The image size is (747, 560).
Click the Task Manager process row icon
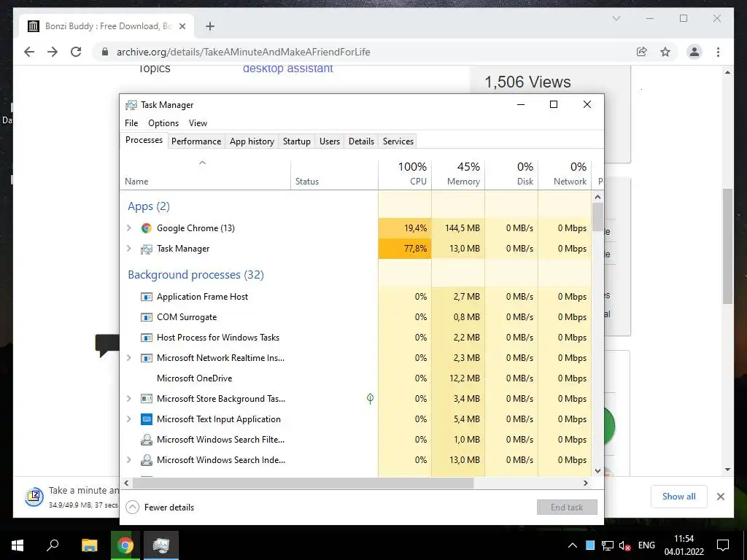coord(146,249)
